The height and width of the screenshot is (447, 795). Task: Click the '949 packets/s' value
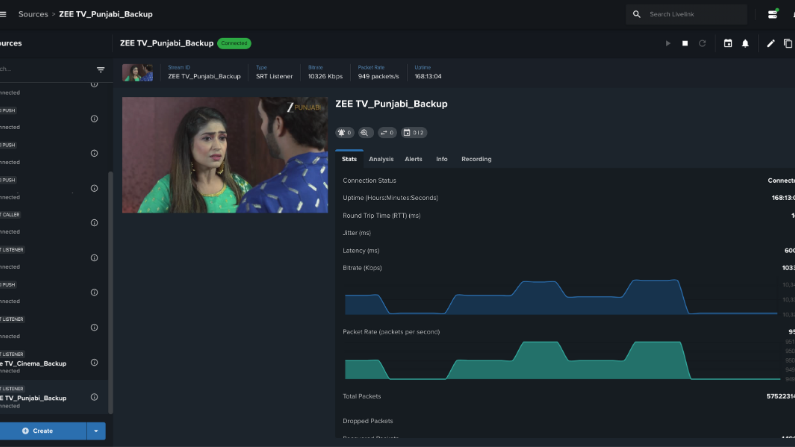click(x=378, y=77)
